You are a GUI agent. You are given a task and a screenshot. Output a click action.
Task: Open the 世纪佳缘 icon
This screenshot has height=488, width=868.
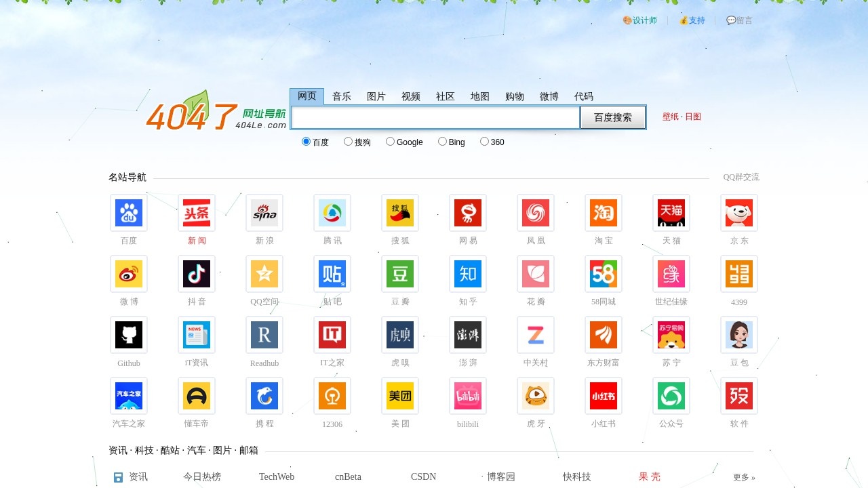(x=671, y=274)
